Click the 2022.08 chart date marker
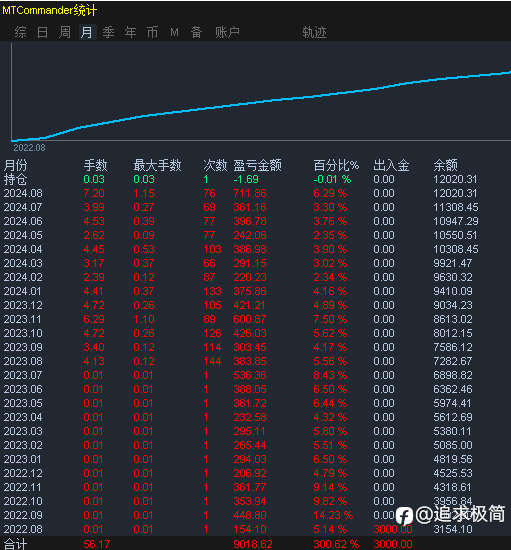 click(x=29, y=148)
